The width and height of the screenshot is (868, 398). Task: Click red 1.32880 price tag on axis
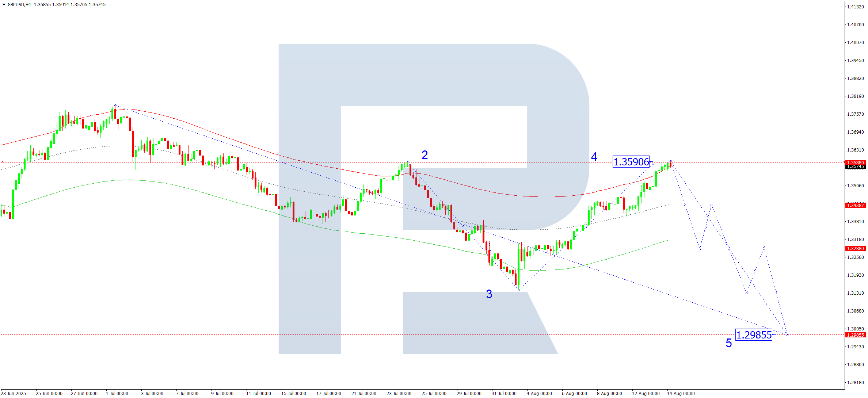point(855,248)
